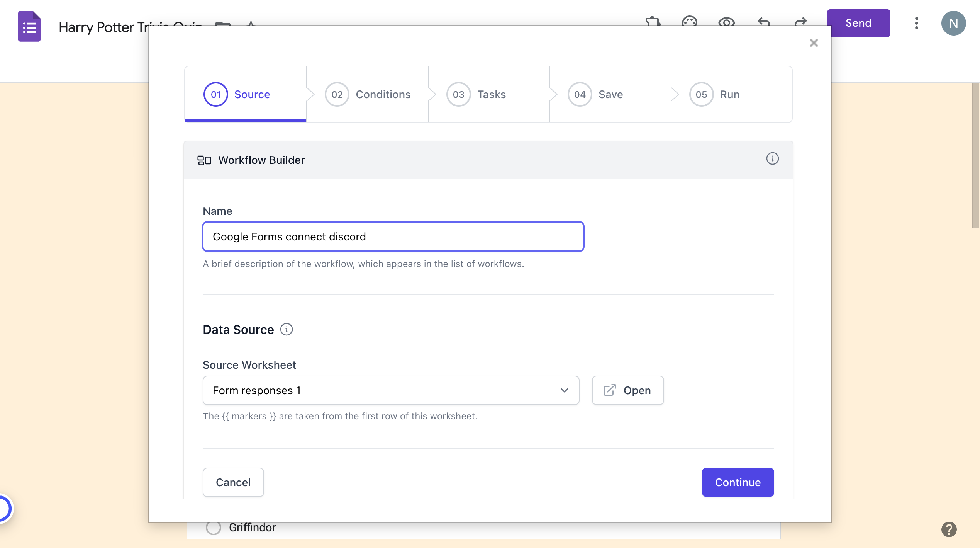Click the Google Forms document icon

[x=29, y=26]
